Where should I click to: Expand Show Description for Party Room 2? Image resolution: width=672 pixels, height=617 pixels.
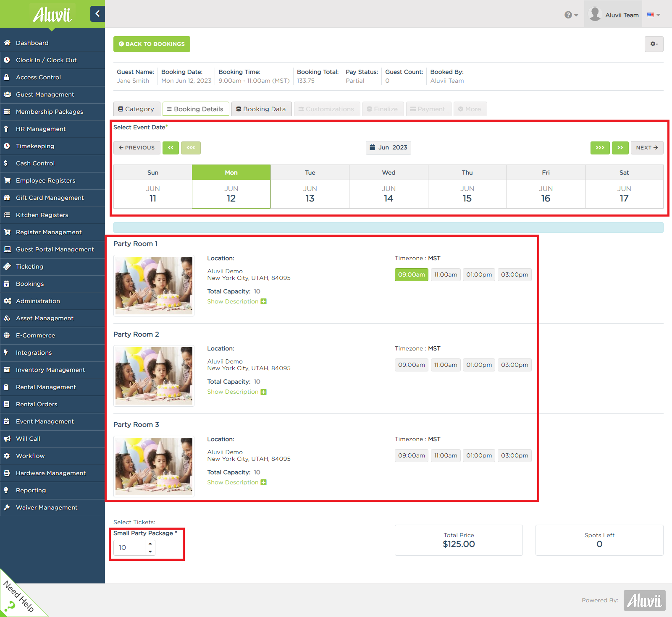click(x=237, y=392)
